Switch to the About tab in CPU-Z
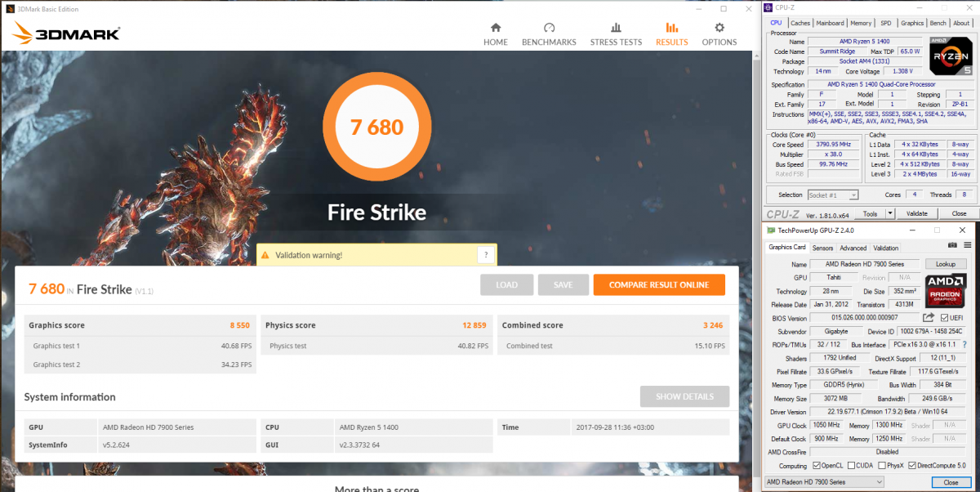This screenshot has height=492, width=980. (x=961, y=23)
